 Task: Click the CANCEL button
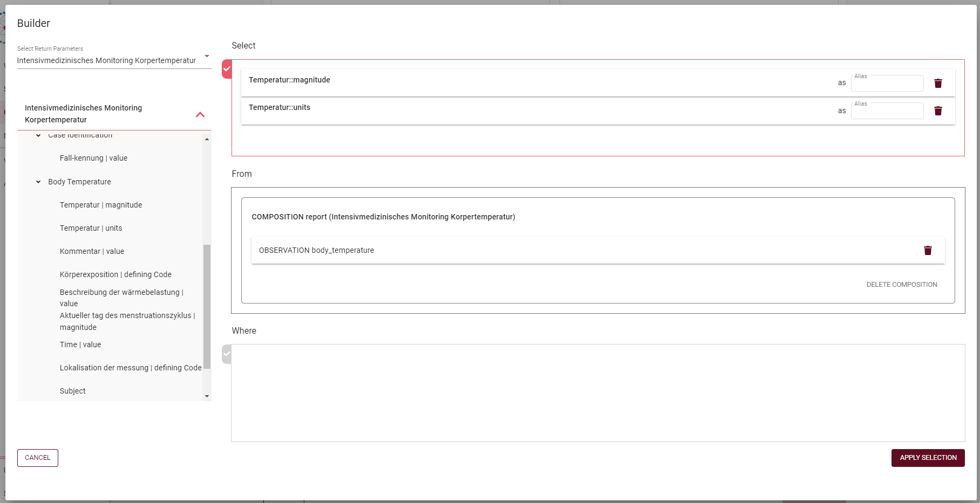click(38, 458)
